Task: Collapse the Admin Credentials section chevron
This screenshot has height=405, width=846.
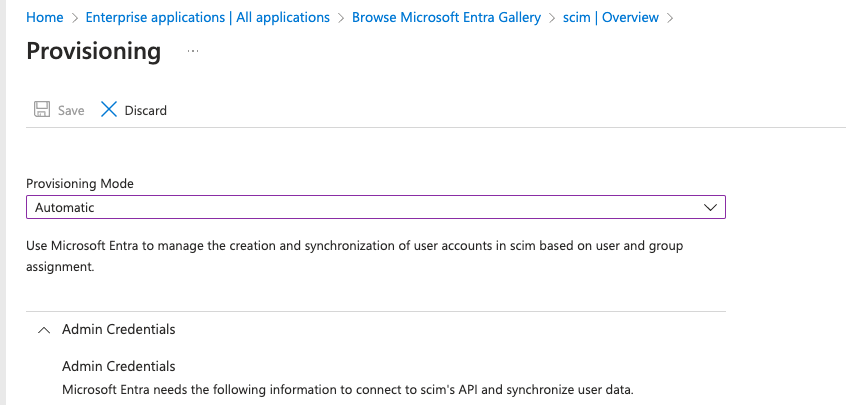Action: tap(43, 329)
